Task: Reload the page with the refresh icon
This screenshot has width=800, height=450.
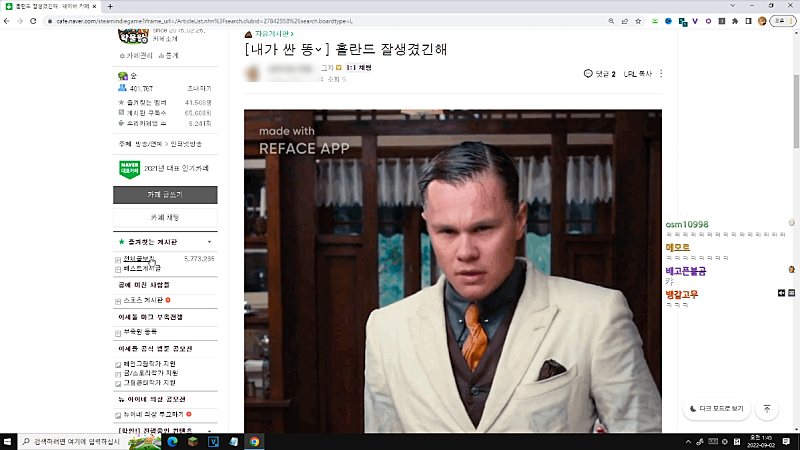Action: point(33,21)
